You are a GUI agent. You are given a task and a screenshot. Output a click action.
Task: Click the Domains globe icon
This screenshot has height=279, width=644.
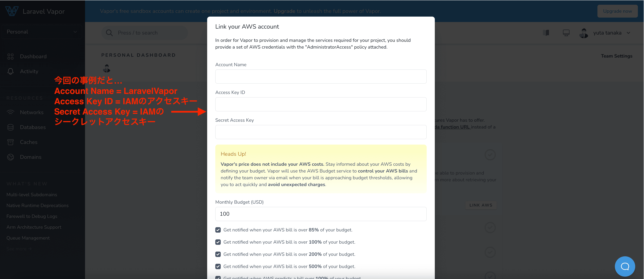pos(11,157)
